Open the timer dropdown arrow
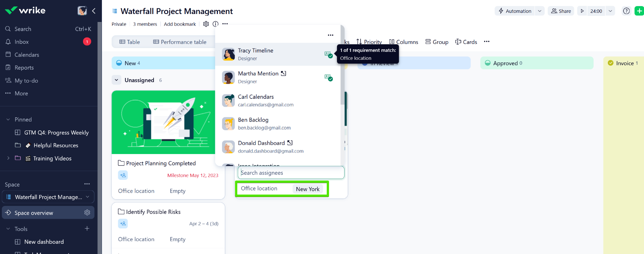 pos(610,11)
